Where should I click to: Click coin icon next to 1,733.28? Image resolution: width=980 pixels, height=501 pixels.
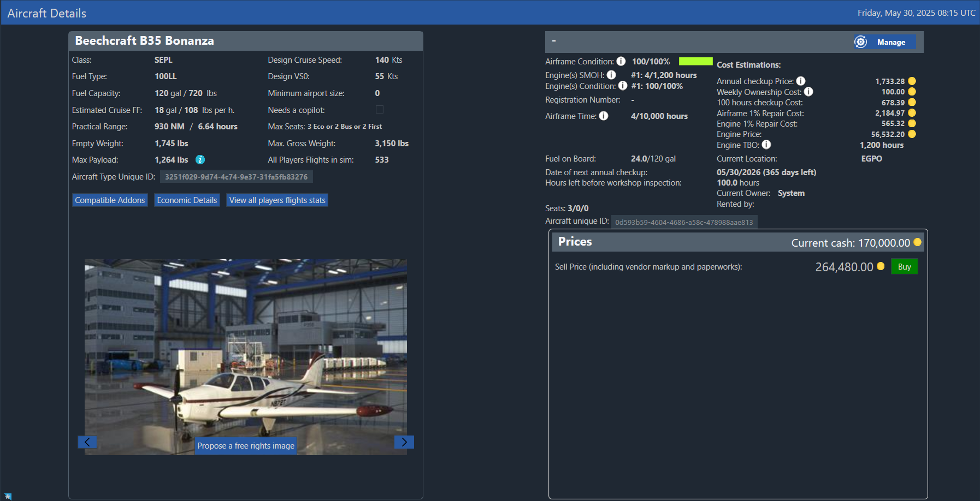coord(912,81)
